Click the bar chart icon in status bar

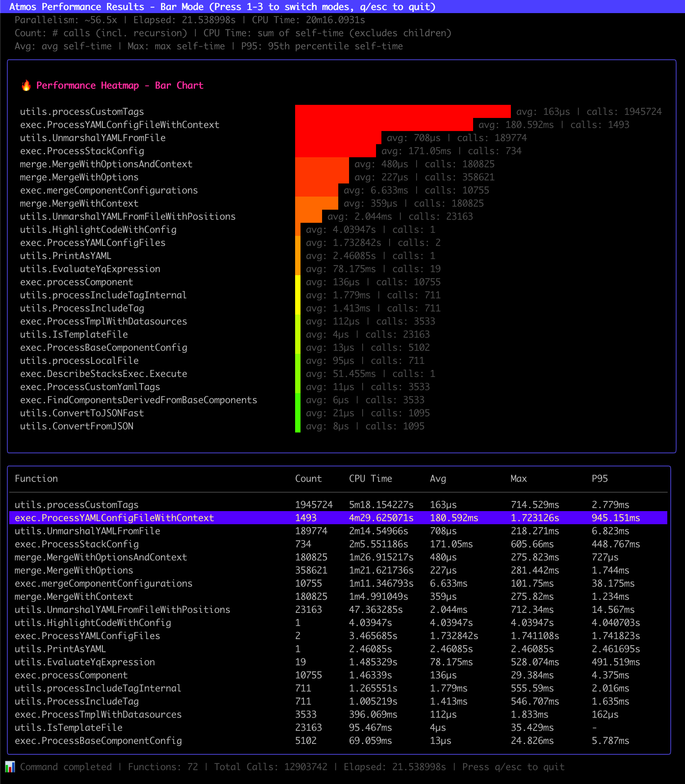tap(10, 767)
